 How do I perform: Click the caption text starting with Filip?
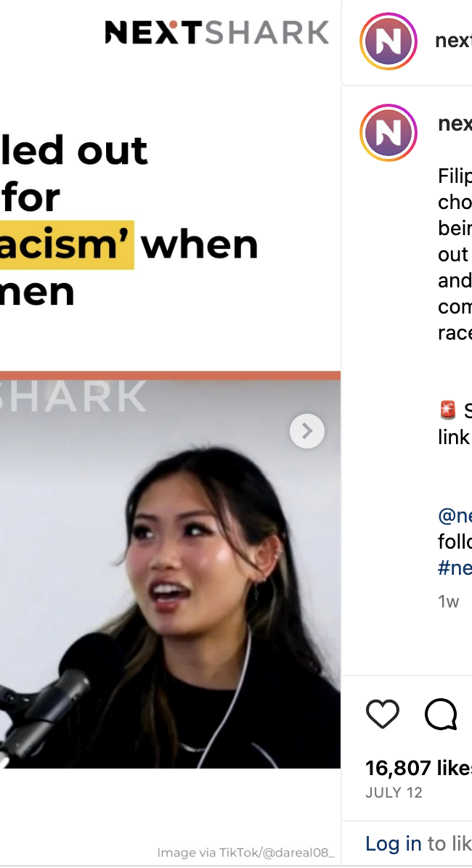[x=455, y=254]
